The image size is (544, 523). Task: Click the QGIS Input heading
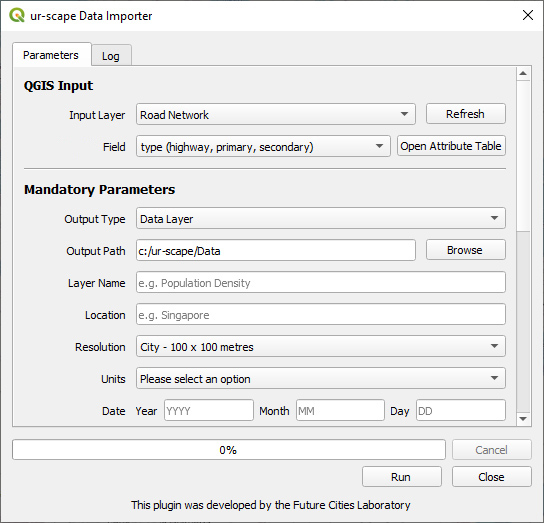(x=58, y=85)
